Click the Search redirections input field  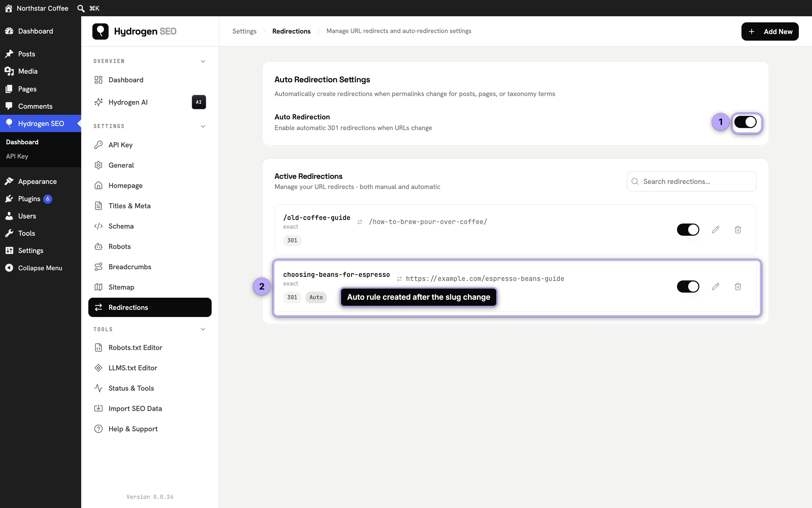[x=691, y=181]
